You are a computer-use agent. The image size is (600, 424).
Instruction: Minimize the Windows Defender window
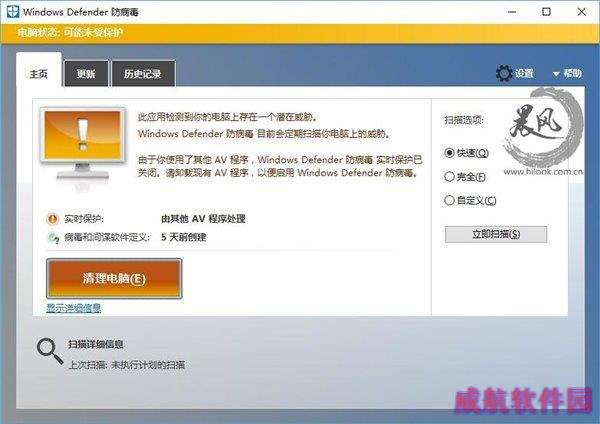[512, 12]
